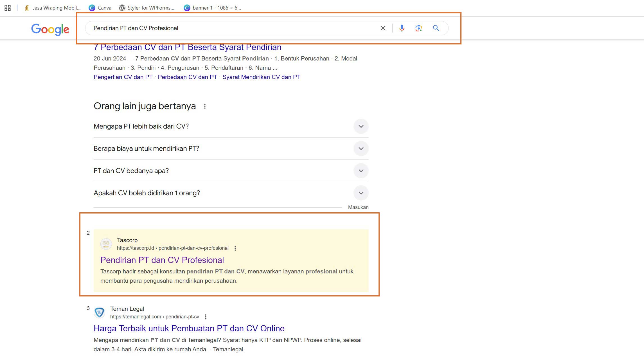This screenshot has height=362, width=644.
Task: Click the Masukan feedback link
Action: click(x=358, y=207)
